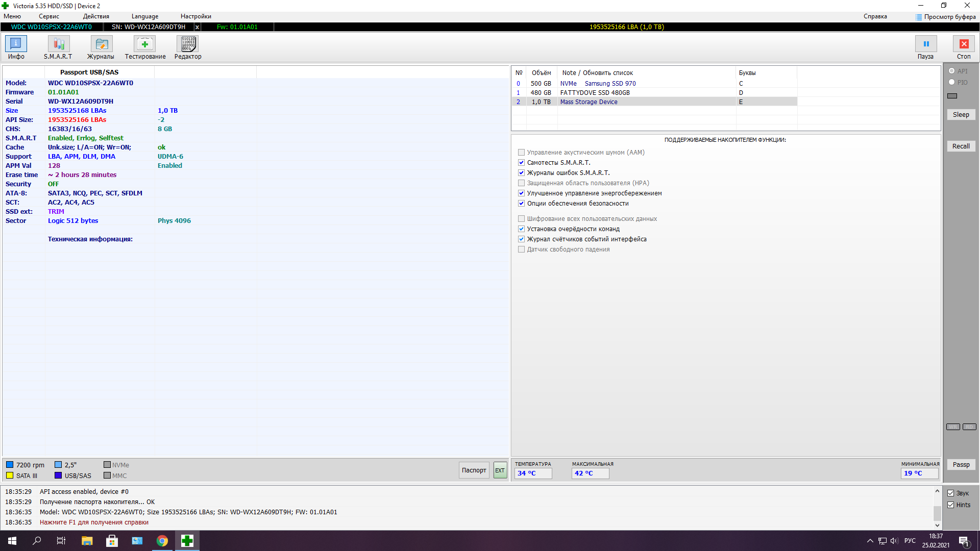
Task: Open the Меню menu
Action: [12, 16]
